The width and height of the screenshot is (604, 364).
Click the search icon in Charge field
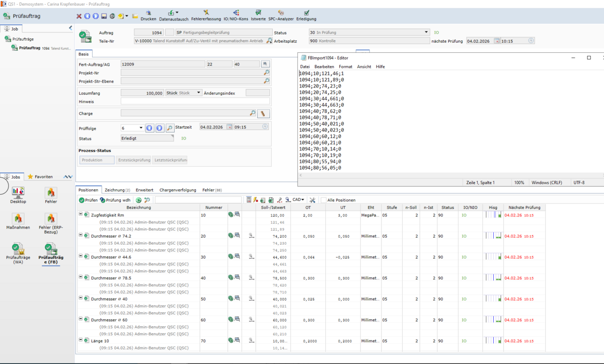pos(253,113)
